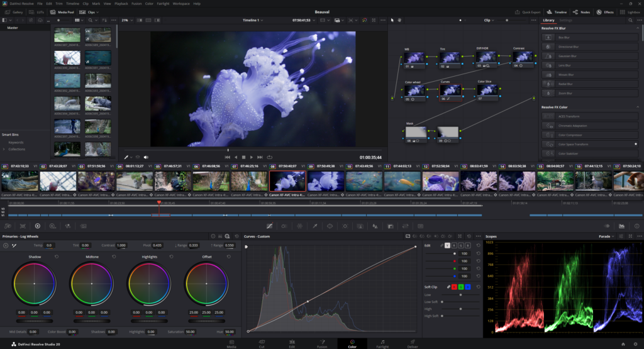This screenshot has width=644, height=349.
Task: Open the node graph Clip mode dropdown
Action: [489, 20]
